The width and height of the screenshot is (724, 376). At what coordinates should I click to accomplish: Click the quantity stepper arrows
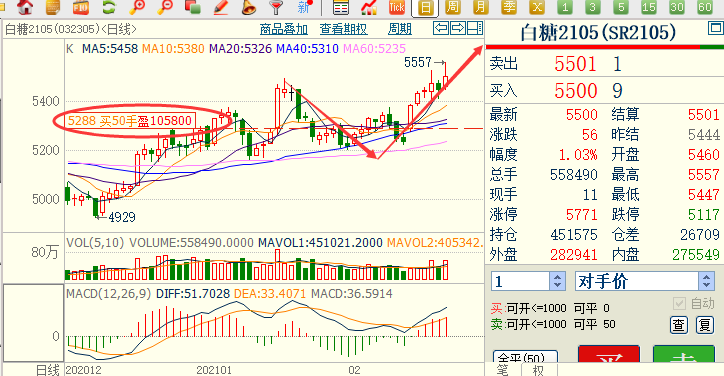point(557,281)
